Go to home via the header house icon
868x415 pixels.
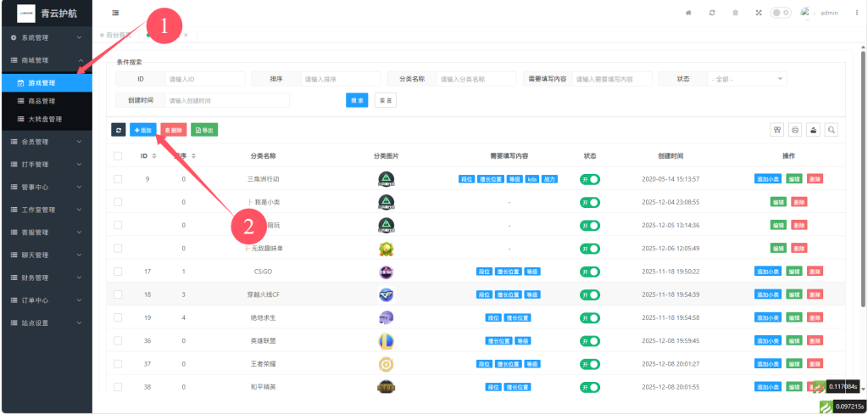[x=688, y=13]
